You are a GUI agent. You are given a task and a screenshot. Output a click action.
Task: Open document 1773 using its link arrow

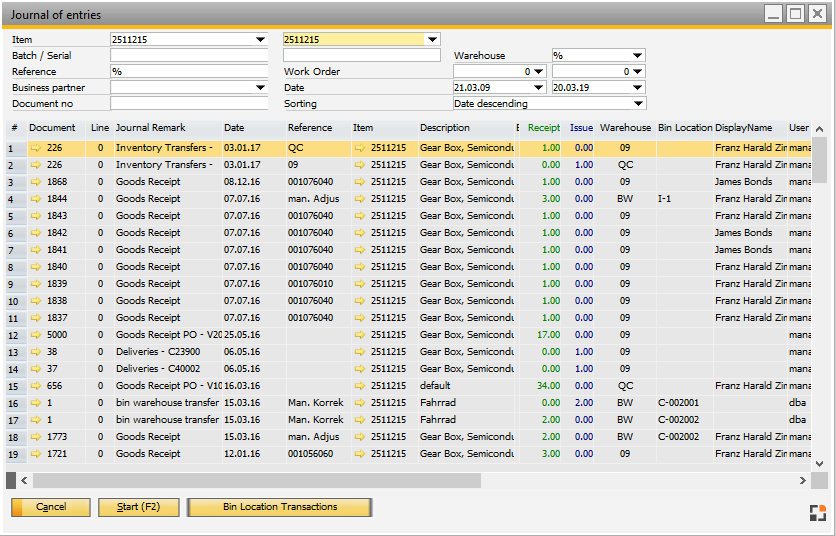pyautogui.click(x=36, y=437)
